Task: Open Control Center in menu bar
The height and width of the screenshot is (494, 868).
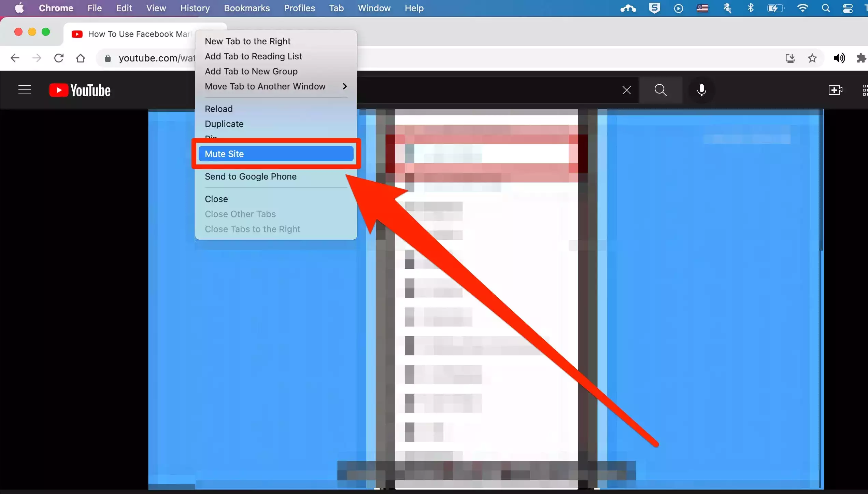Action: coord(848,8)
